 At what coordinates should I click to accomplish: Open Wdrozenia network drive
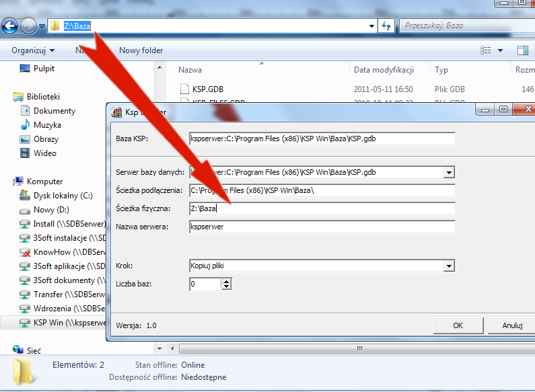click(x=69, y=309)
